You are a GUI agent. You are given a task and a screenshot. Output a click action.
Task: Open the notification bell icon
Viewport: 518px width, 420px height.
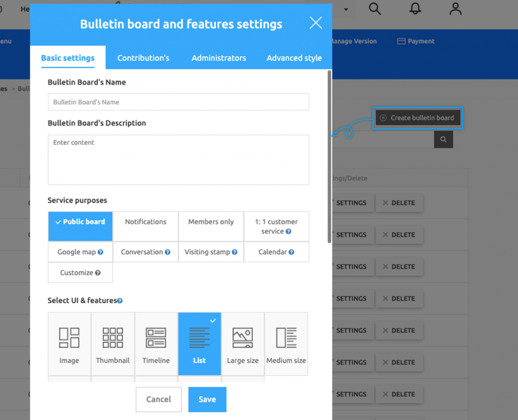[415, 9]
